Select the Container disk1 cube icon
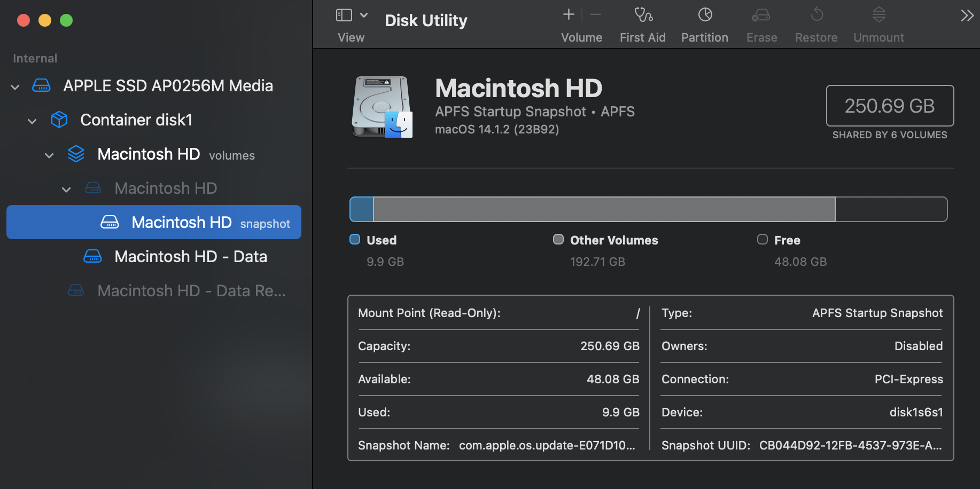Viewport: 980px width, 489px height. (59, 120)
